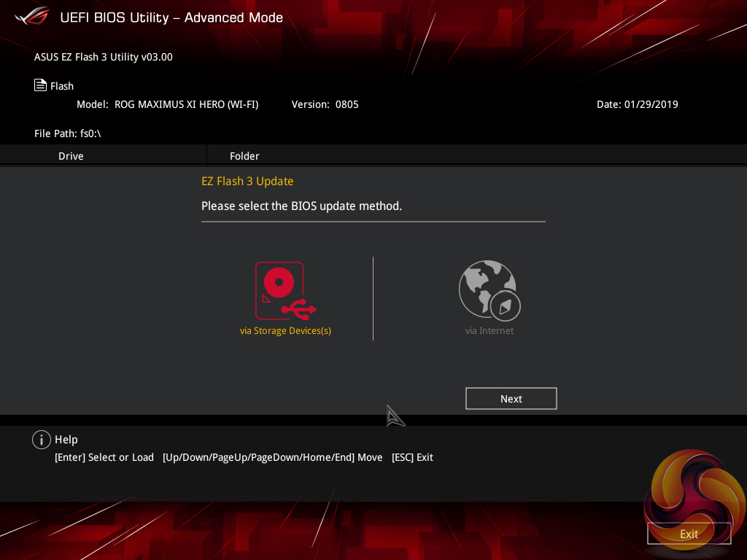Click the Next button
Viewport: 747px width, 560px height.
(x=511, y=399)
